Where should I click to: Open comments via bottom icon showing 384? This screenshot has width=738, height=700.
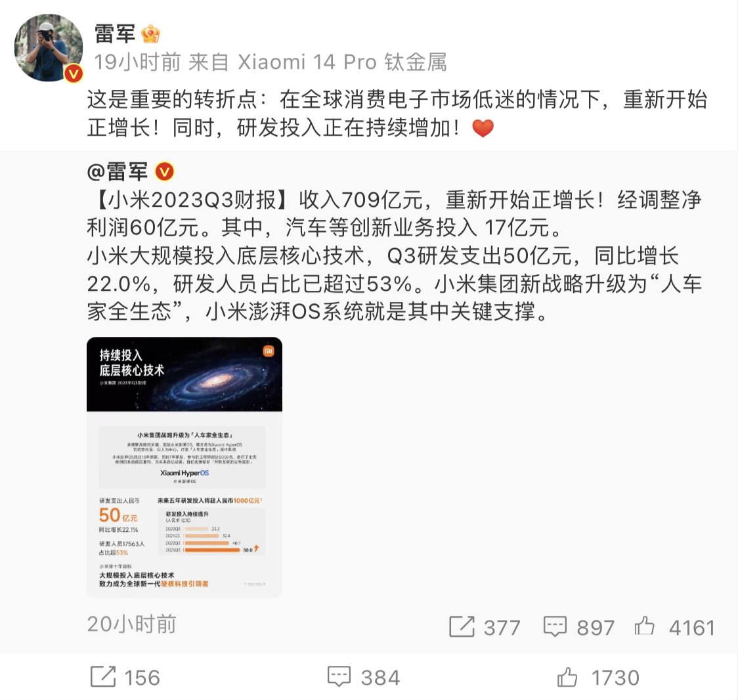coord(339,676)
